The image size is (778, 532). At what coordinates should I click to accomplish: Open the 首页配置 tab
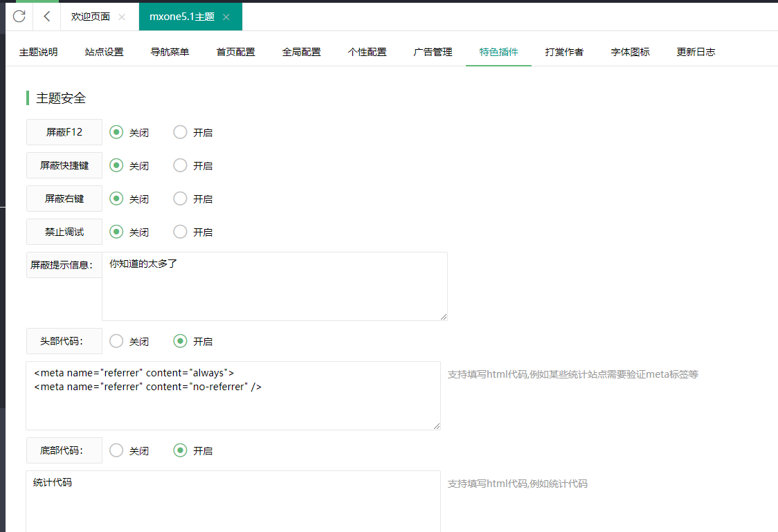pyautogui.click(x=235, y=52)
